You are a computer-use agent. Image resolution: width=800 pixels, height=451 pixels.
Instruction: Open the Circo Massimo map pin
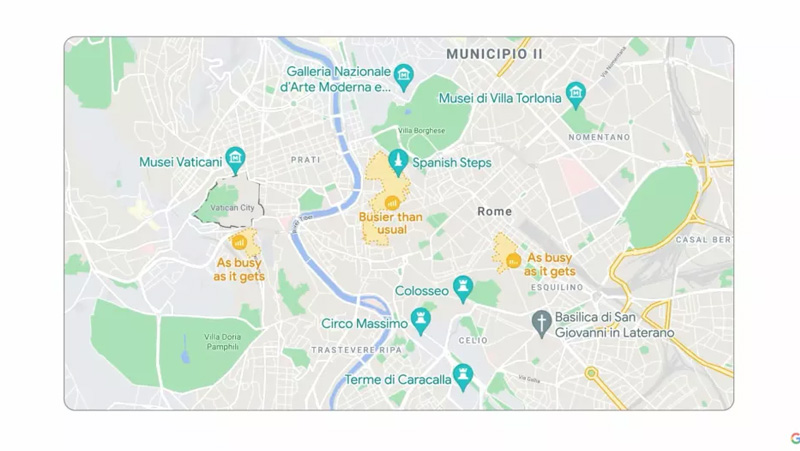[420, 321]
